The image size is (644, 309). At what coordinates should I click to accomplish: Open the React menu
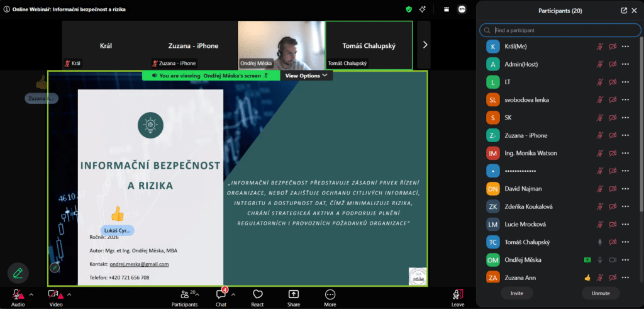(x=257, y=298)
